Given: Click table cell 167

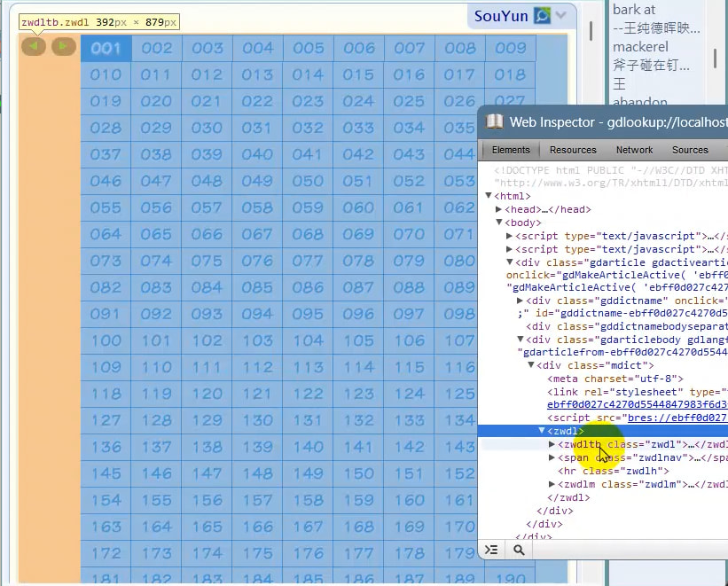Looking at the screenshot, I should pyautogui.click(x=308, y=527).
